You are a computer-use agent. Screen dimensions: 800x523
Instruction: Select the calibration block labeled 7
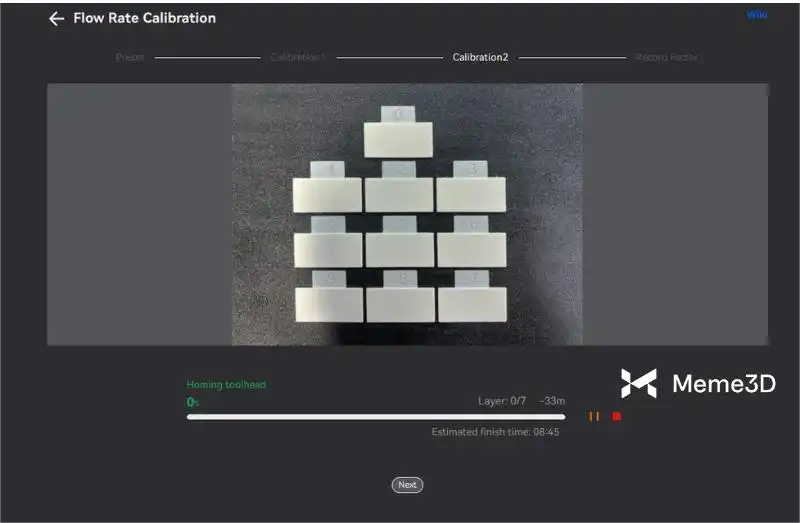[472, 302]
